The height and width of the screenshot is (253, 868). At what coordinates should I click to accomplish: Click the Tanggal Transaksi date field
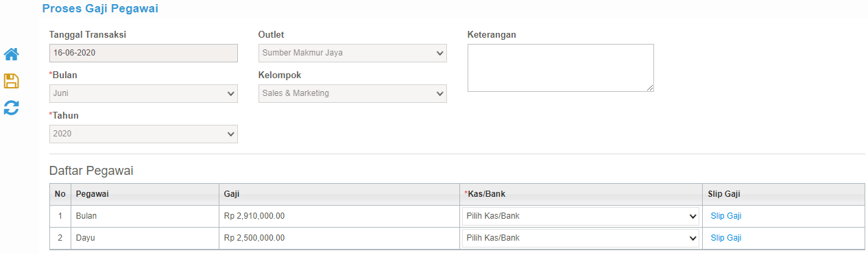point(144,53)
